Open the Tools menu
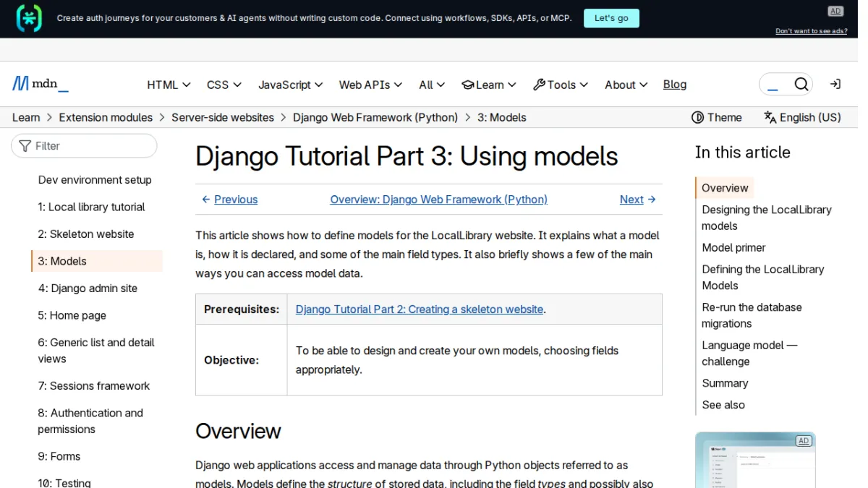The height and width of the screenshot is (488, 868). [x=561, y=85]
